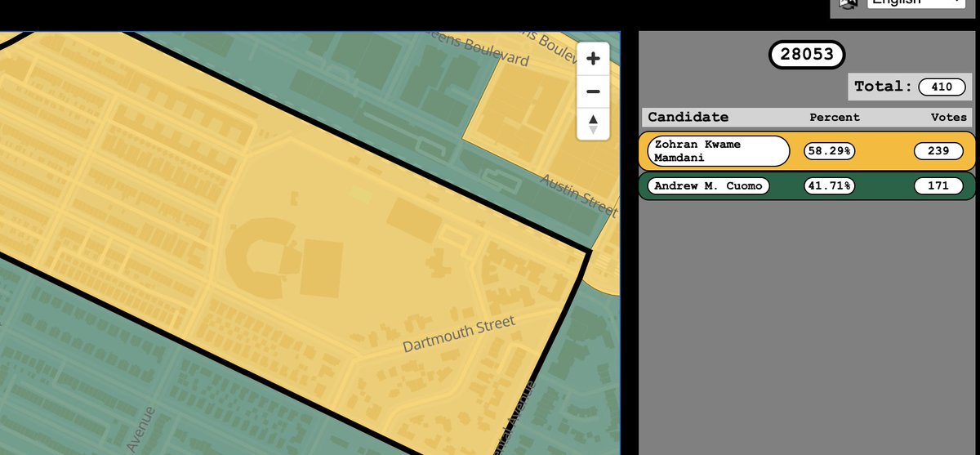980x455 pixels.
Task: Click Cuomo's 41.71% percent value
Action: click(830, 185)
